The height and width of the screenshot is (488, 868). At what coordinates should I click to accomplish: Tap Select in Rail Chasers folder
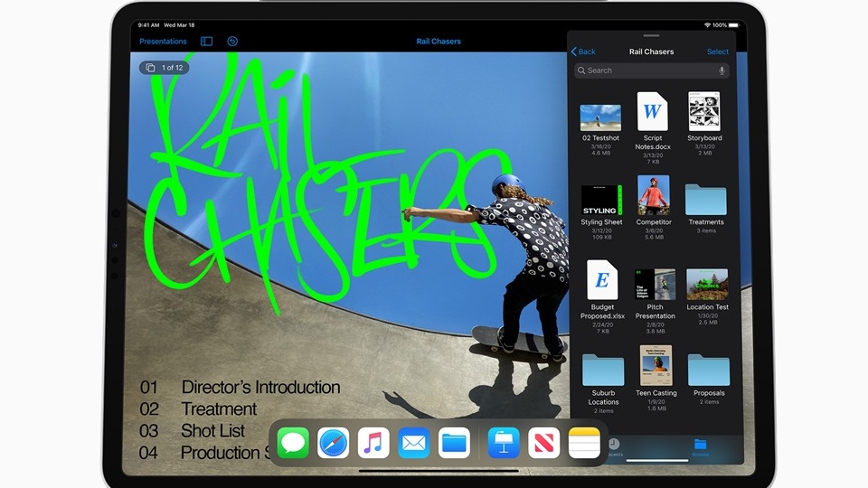(717, 52)
